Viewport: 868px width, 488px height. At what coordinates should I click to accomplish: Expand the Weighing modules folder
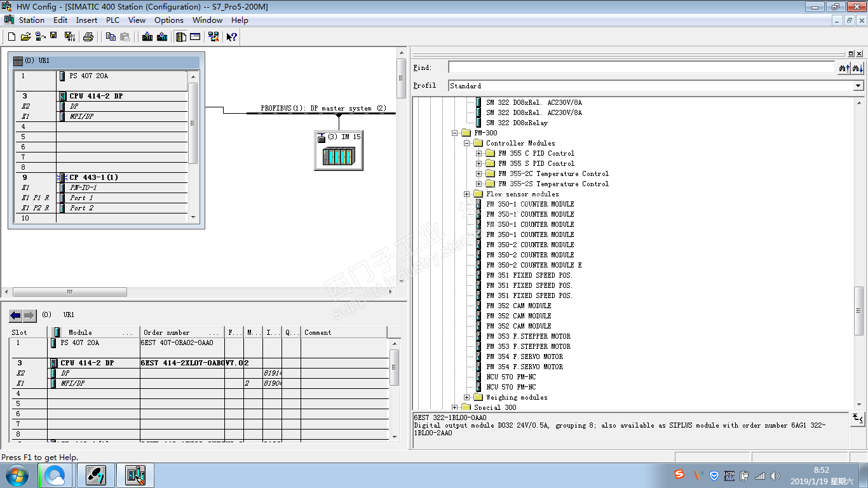point(467,397)
